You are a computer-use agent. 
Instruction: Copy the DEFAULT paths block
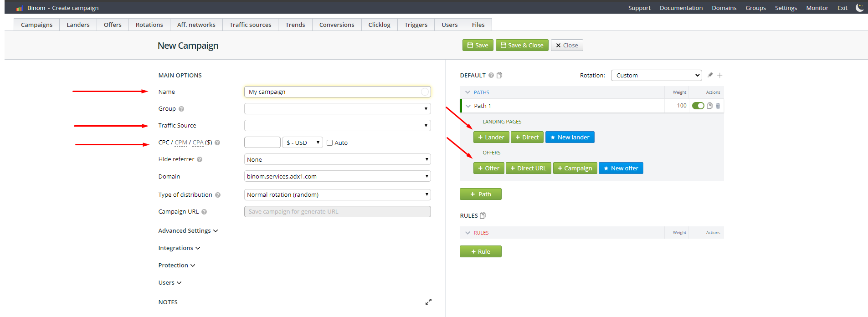click(499, 75)
